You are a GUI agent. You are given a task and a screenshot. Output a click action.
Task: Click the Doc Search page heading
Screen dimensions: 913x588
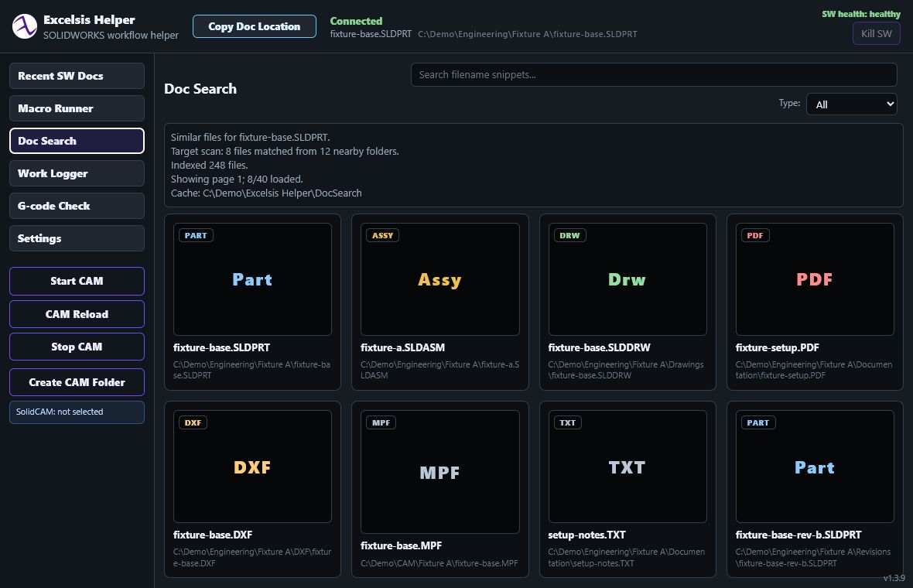click(200, 88)
